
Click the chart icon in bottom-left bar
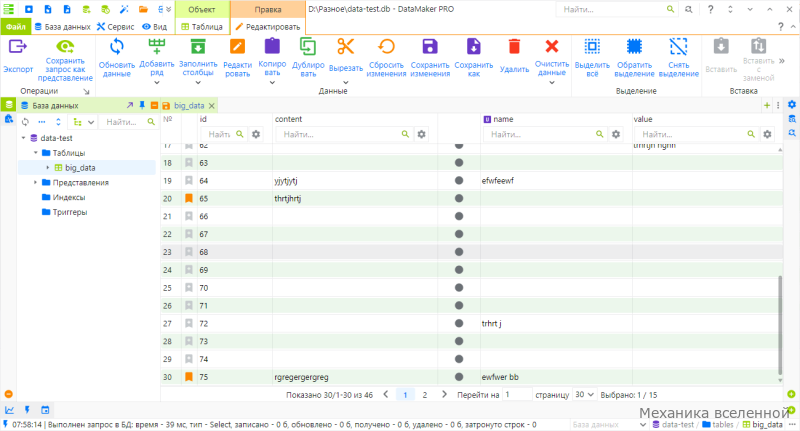pos(9,410)
